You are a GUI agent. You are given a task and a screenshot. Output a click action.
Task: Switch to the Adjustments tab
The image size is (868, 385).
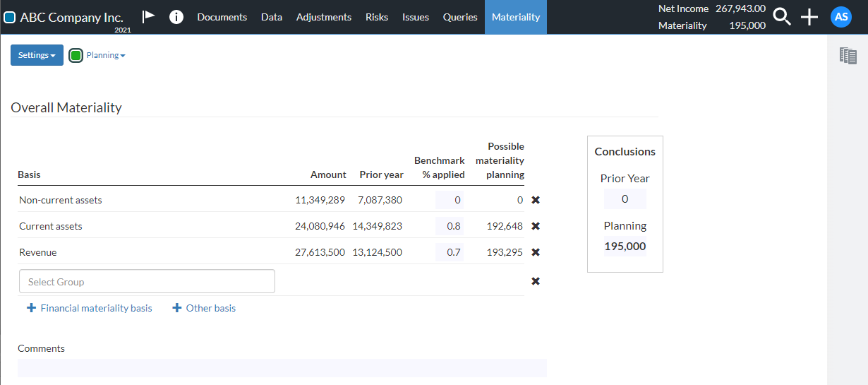pyautogui.click(x=323, y=17)
